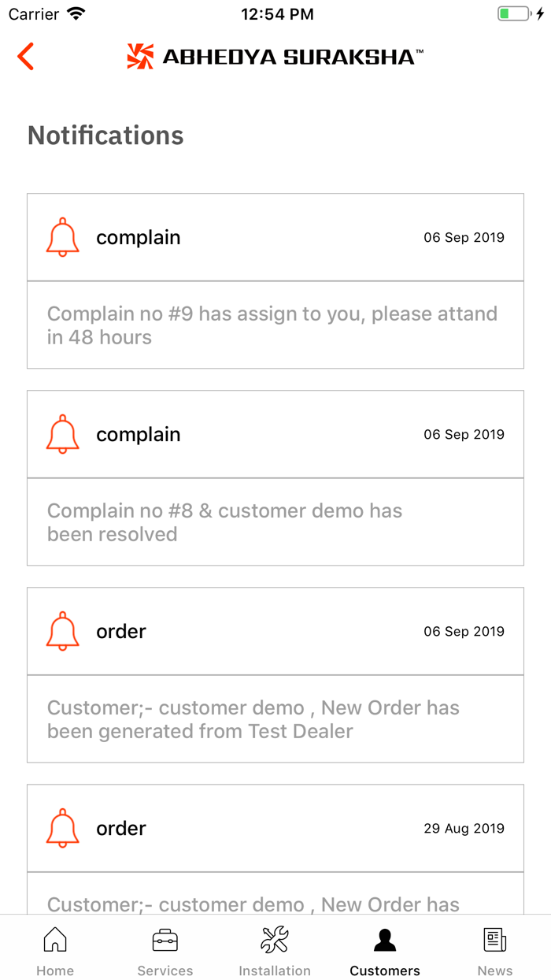Tap the Abhedya Suraksha logo

pos(275,57)
